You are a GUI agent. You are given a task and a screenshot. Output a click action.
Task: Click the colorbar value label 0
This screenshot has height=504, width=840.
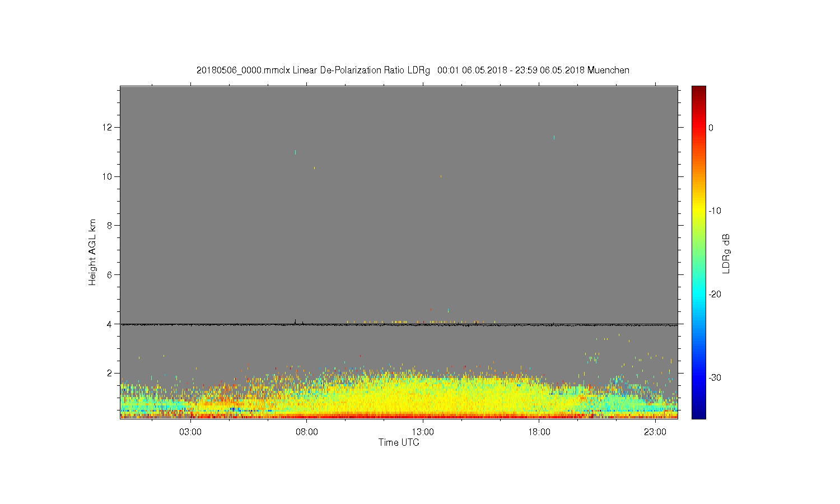(x=711, y=128)
